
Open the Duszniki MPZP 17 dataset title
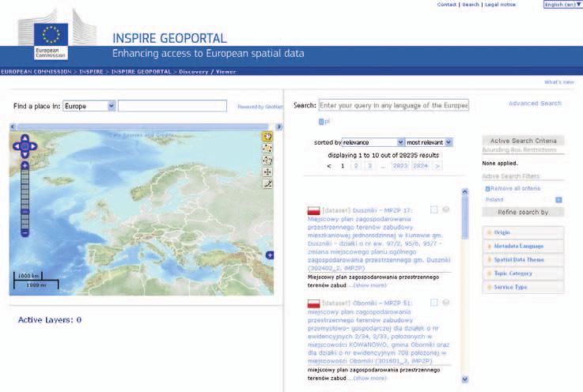click(x=379, y=239)
